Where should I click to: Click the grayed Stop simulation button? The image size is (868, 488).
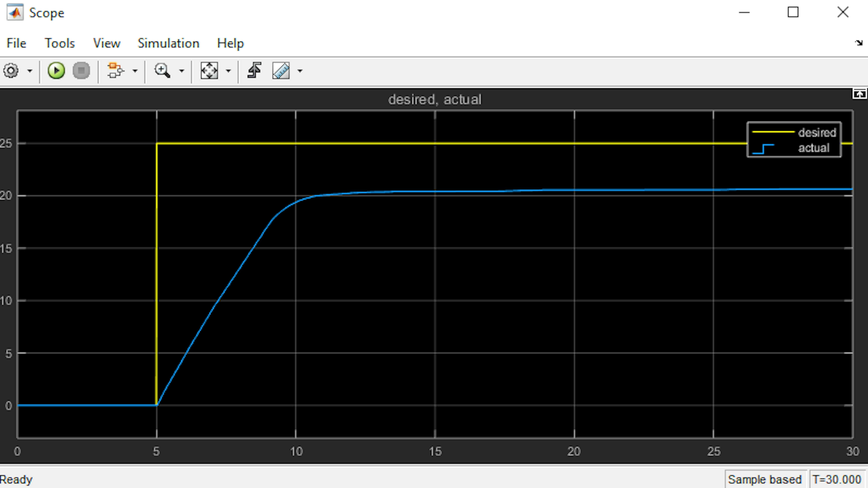[81, 71]
